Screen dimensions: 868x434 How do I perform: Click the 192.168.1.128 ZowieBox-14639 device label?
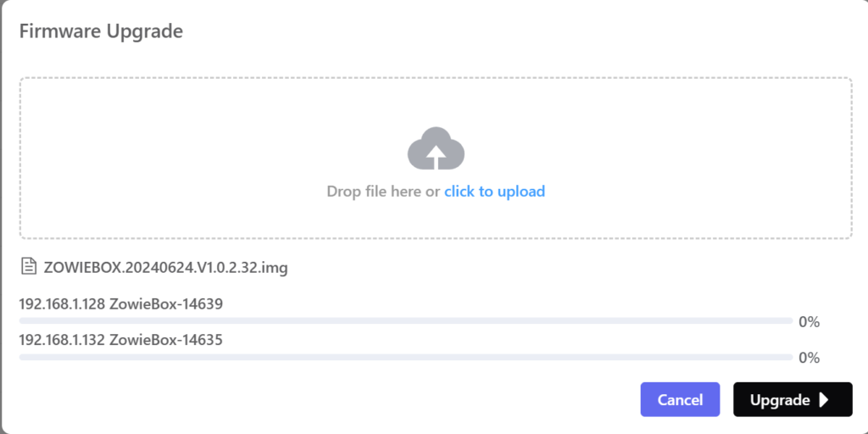[x=120, y=303]
